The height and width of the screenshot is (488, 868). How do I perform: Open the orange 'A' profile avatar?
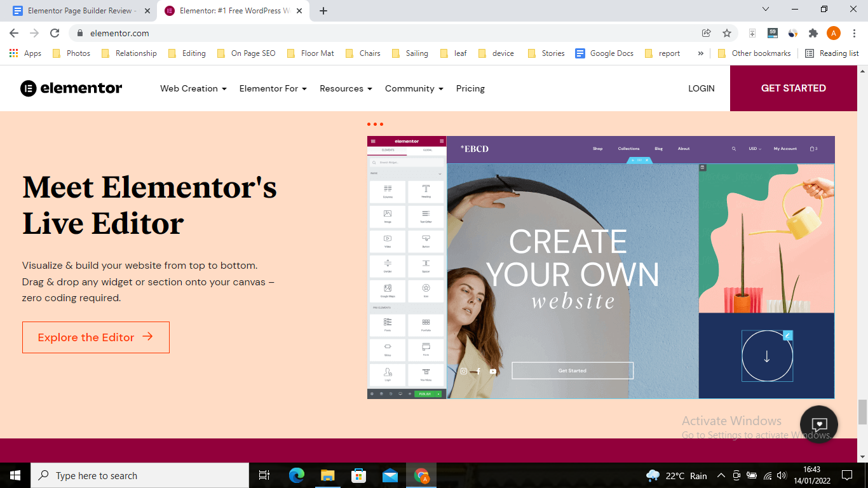pyautogui.click(x=834, y=33)
